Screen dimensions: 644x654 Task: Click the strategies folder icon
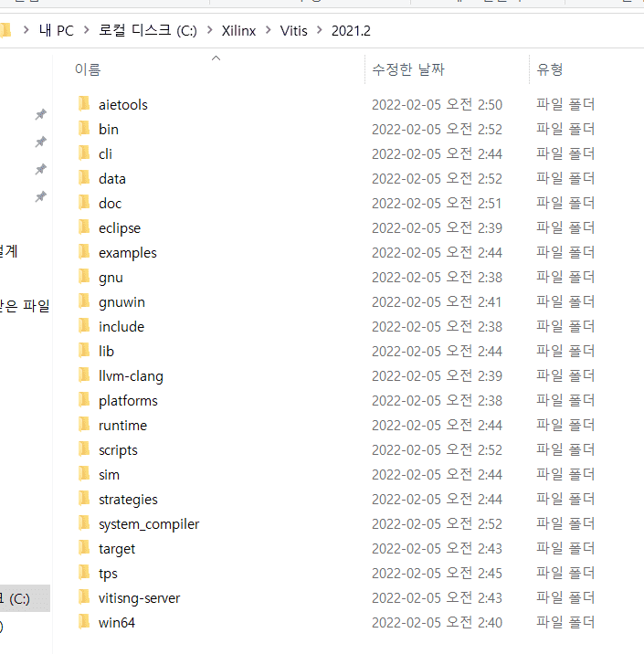point(84,499)
